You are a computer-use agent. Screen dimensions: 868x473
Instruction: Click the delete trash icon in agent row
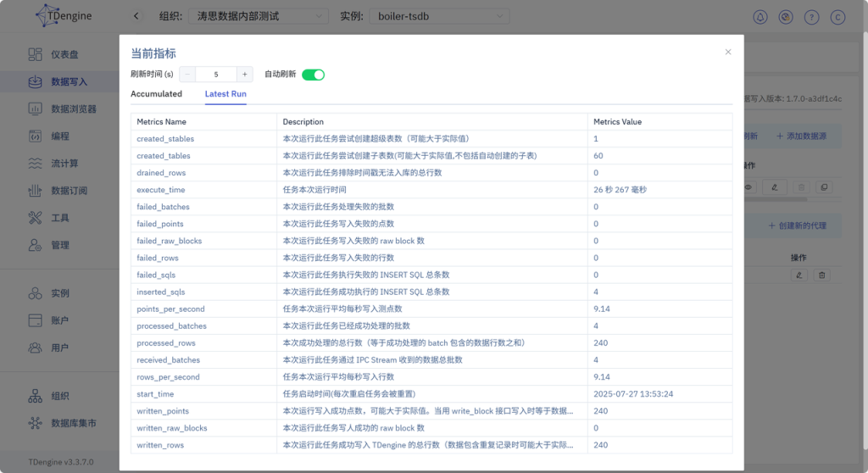click(x=821, y=275)
